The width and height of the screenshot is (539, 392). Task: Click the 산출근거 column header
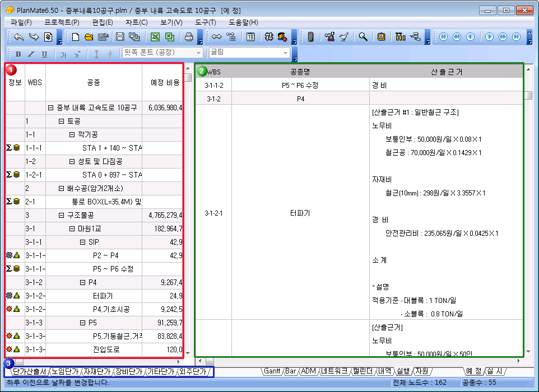click(x=447, y=72)
